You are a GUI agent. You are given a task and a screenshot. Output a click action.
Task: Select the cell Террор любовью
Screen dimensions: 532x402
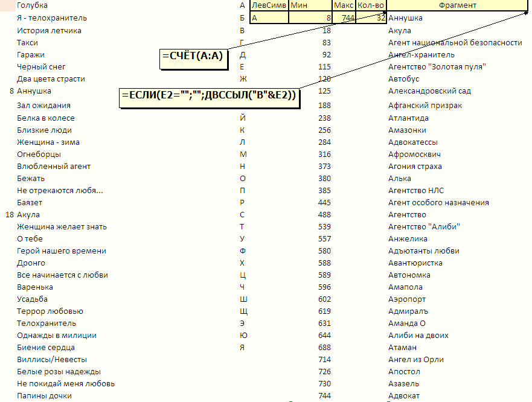click(50, 311)
